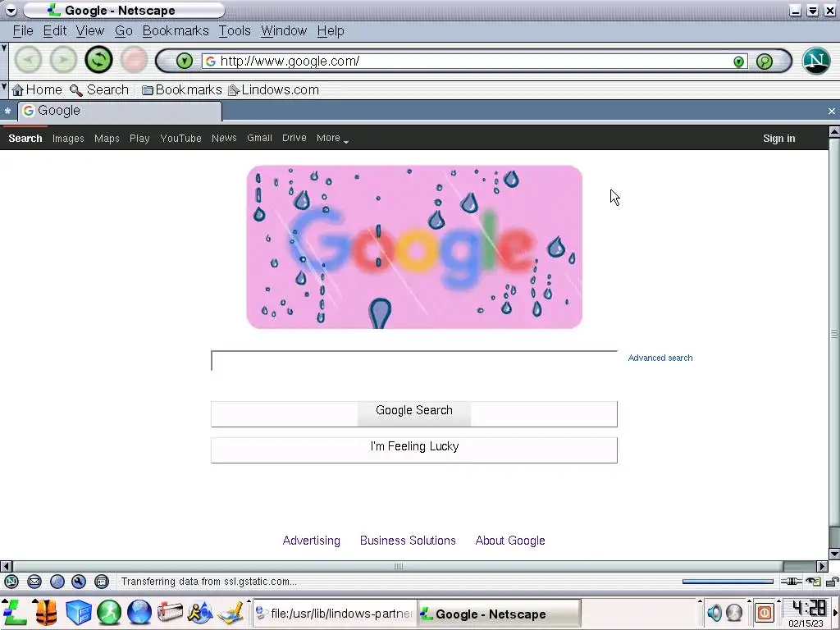Open the Help menu
The width and height of the screenshot is (840, 630).
pyautogui.click(x=331, y=31)
